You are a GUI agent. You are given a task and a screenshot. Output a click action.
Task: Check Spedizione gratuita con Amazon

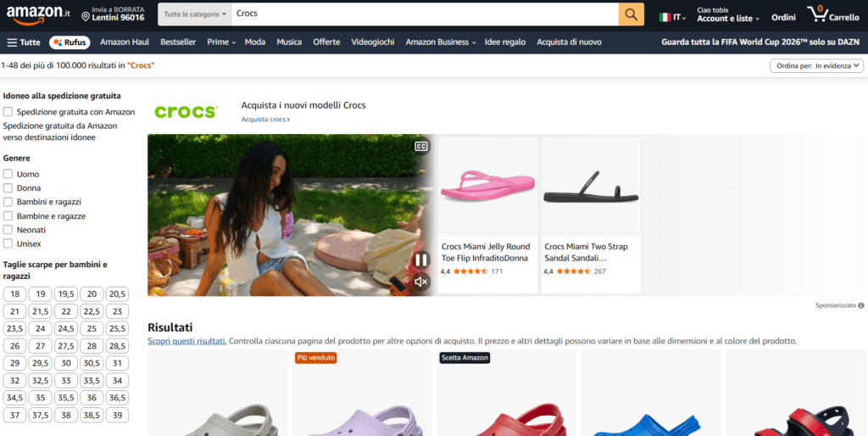(x=8, y=112)
